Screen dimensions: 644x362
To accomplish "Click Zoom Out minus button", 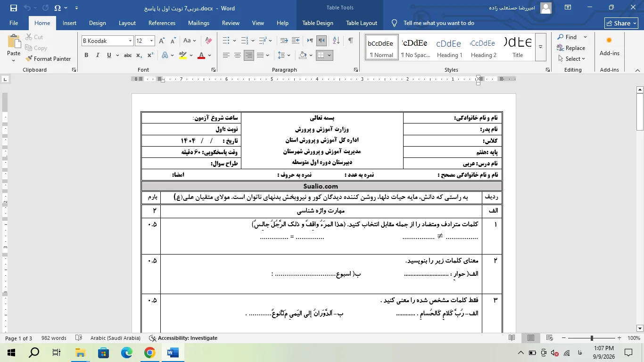I will pos(563,338).
